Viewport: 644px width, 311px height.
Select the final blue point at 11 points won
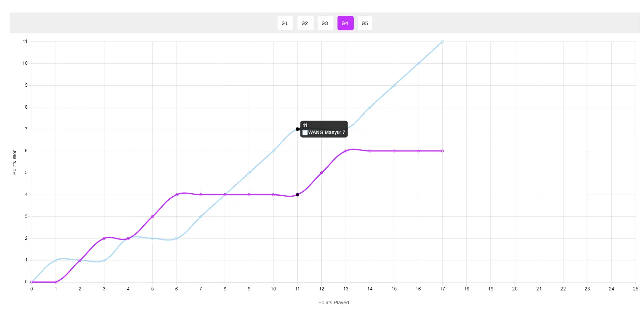coord(442,42)
